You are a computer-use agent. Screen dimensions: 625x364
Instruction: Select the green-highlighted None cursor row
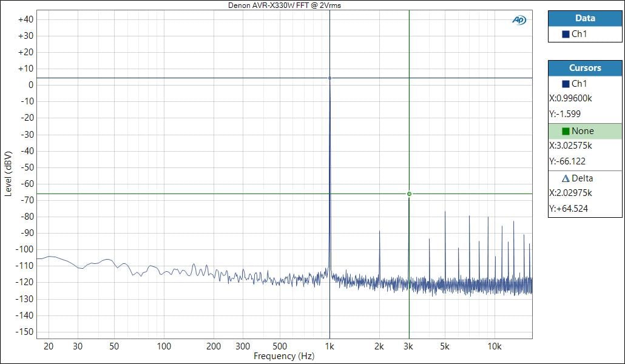click(584, 131)
